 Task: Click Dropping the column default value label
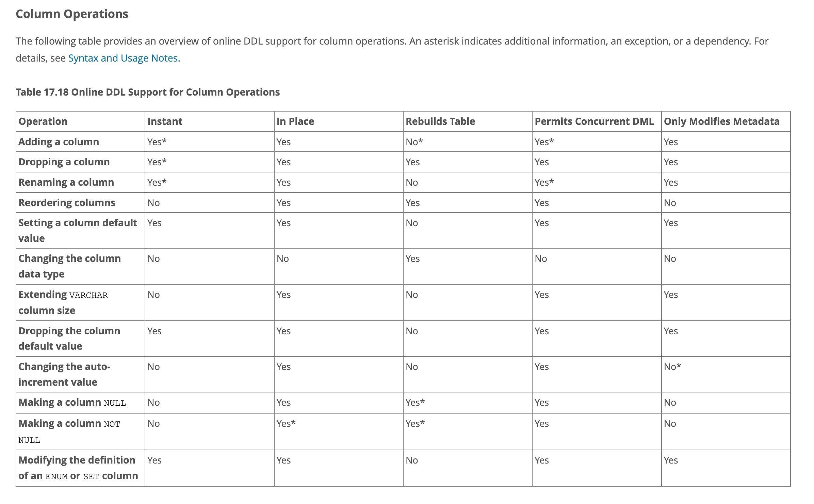tap(69, 338)
